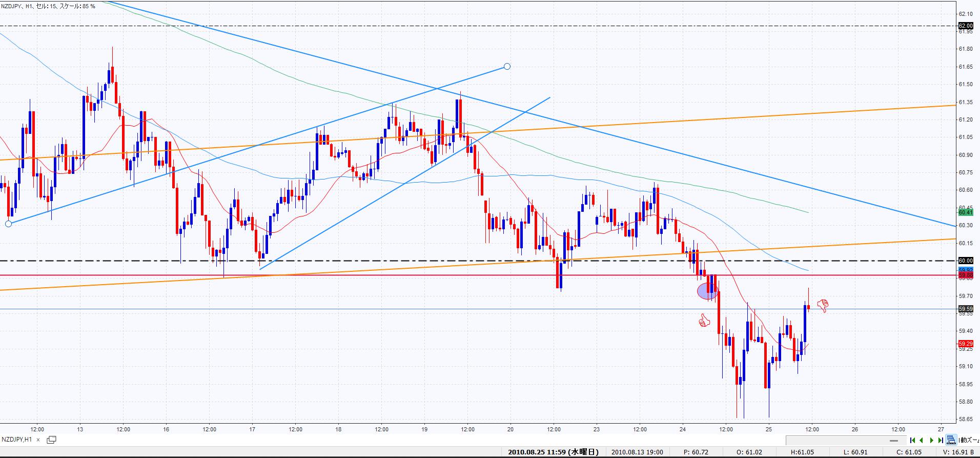
Task: Click the new chart window icon beside tab
Action: pos(51,440)
